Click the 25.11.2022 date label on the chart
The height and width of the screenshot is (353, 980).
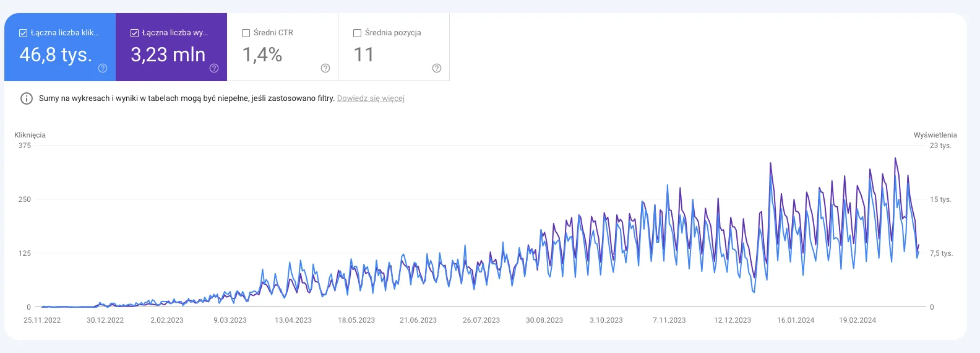tap(42, 320)
